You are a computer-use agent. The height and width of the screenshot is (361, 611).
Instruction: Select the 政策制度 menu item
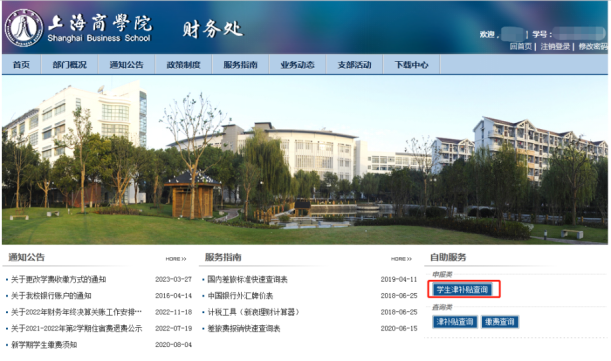(183, 64)
